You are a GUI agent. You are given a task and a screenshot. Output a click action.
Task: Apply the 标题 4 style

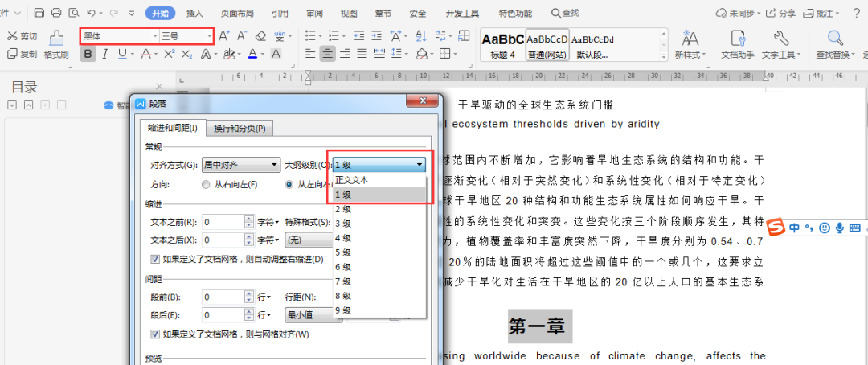click(502, 44)
